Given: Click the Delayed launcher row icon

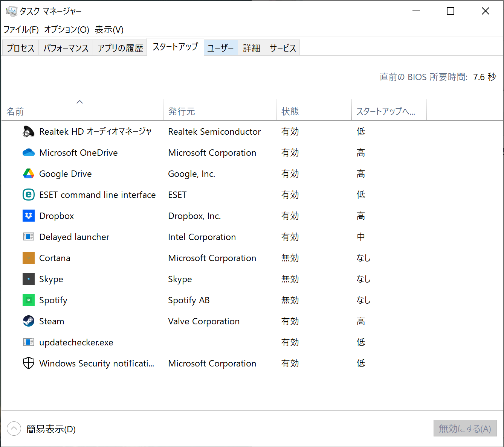Looking at the screenshot, I should 29,237.
